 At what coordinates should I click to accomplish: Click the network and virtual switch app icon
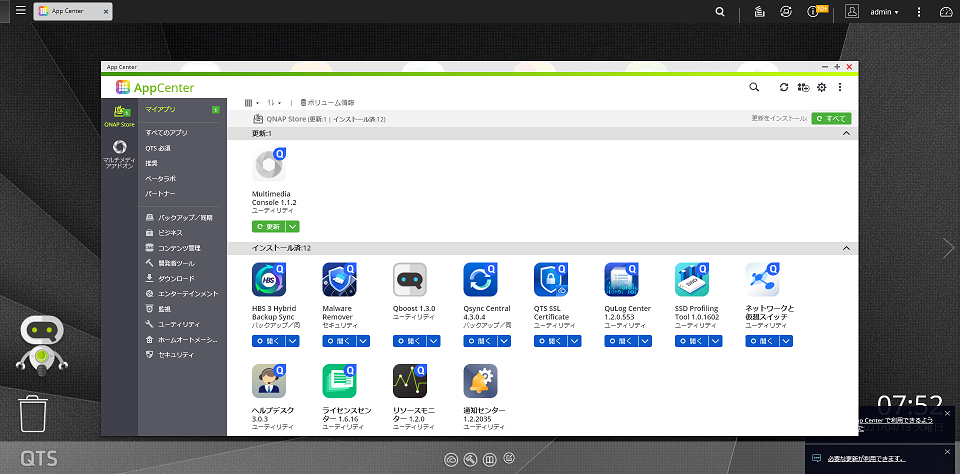[x=762, y=280]
